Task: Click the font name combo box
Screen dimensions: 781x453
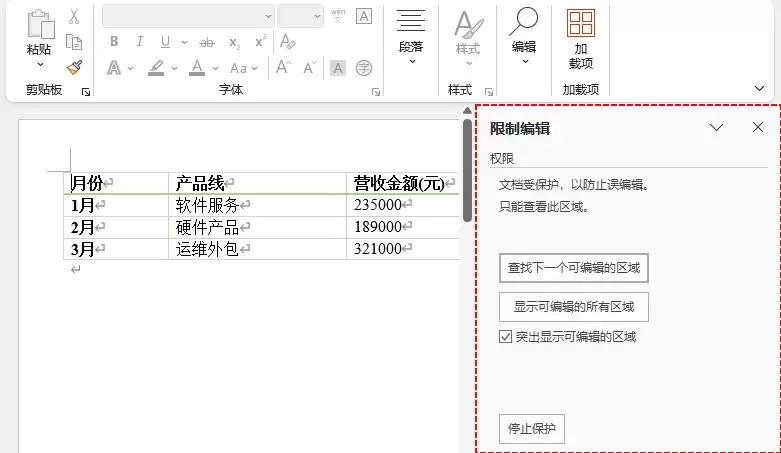Action: click(188, 16)
